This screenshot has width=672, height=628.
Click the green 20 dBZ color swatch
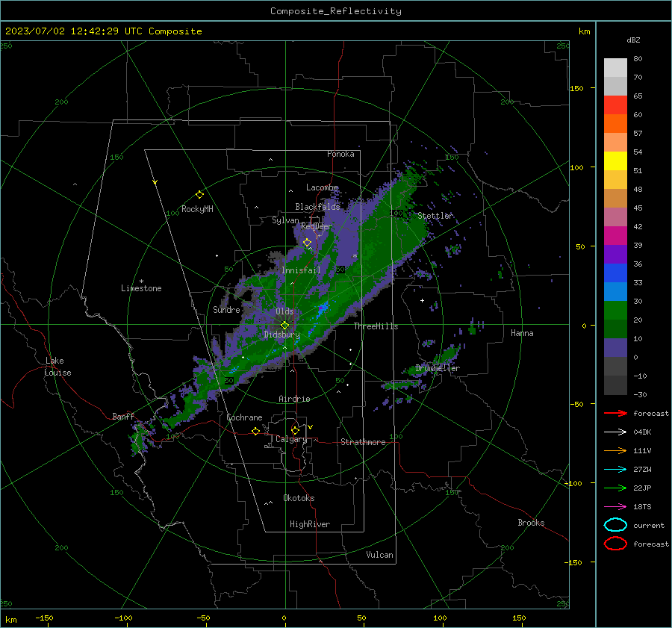pos(615,310)
